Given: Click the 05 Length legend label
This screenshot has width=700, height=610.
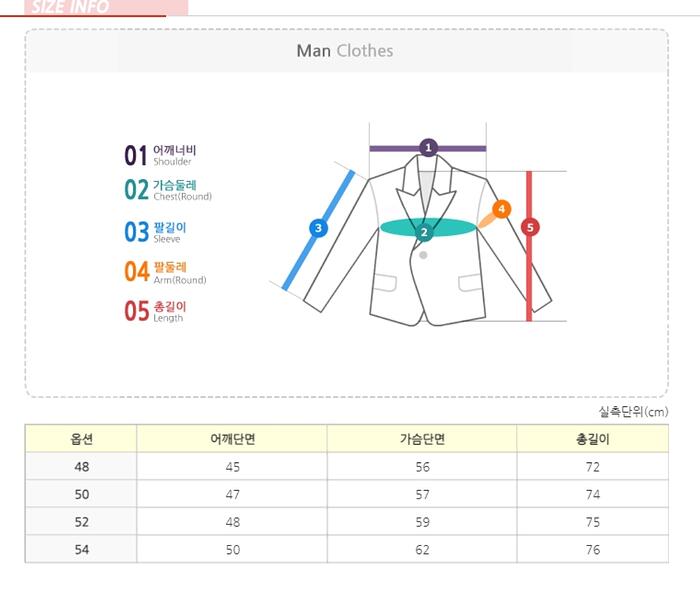Looking at the screenshot, I should point(155,311).
